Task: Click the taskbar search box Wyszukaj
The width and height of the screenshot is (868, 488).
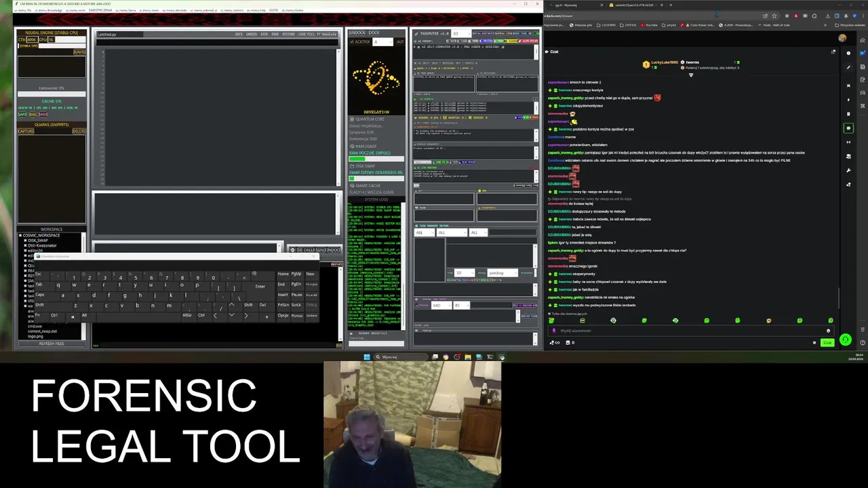Action: click(401, 357)
